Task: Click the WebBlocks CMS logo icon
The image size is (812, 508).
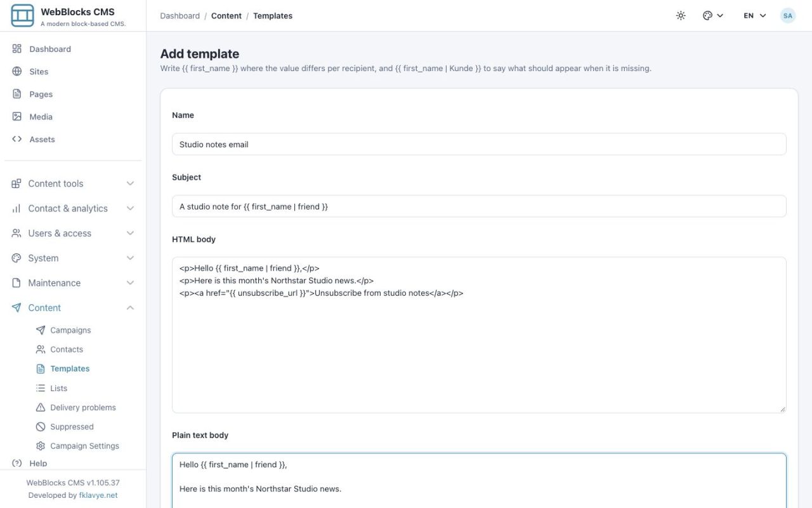Action: tap(22, 15)
